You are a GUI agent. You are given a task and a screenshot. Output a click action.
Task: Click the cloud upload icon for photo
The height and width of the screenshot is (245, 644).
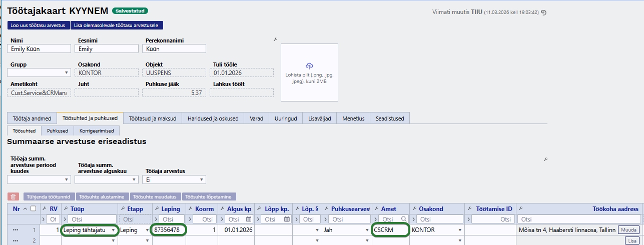309,66
